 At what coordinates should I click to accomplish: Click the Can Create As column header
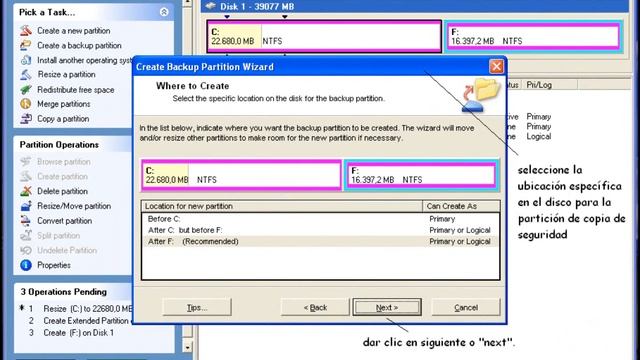[x=461, y=206]
